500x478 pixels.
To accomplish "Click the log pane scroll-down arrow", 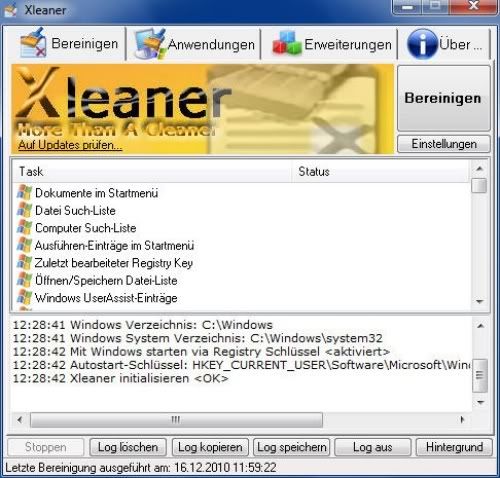I will [480, 402].
